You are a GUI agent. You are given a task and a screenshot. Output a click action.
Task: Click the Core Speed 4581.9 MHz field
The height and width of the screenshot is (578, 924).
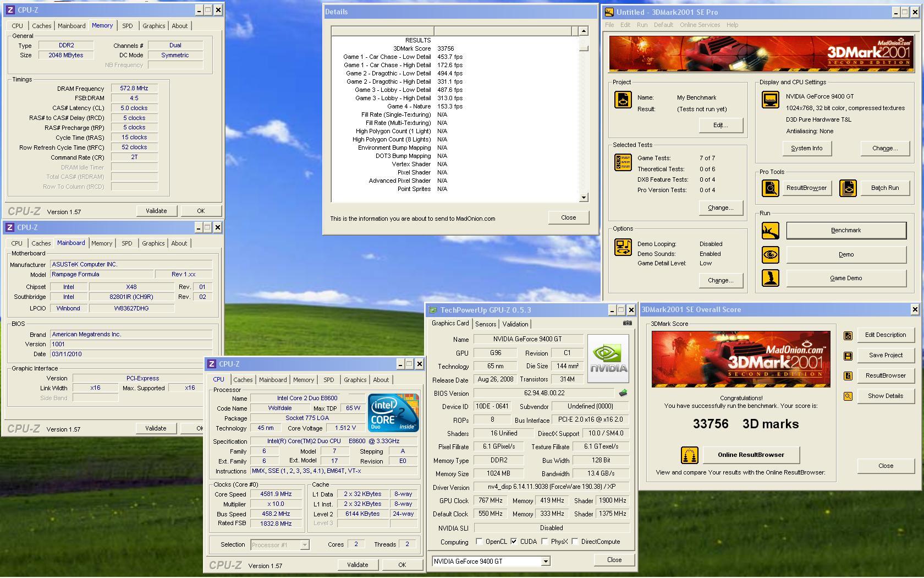point(276,494)
